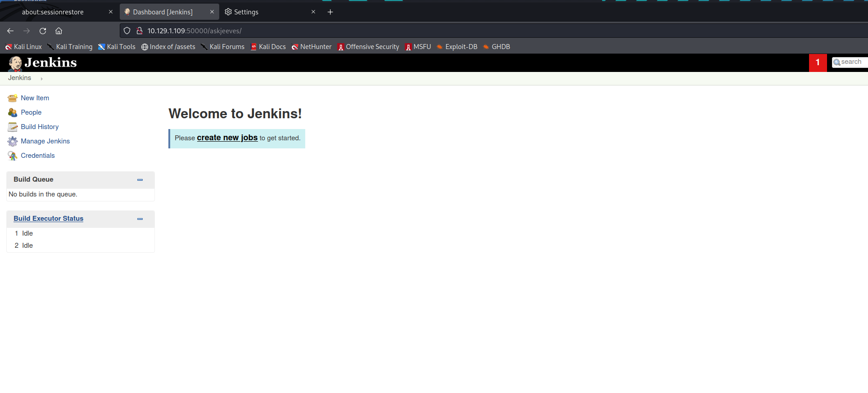Open the GHDB bookmark
Screen dimensions: 868x393
tap(497, 47)
